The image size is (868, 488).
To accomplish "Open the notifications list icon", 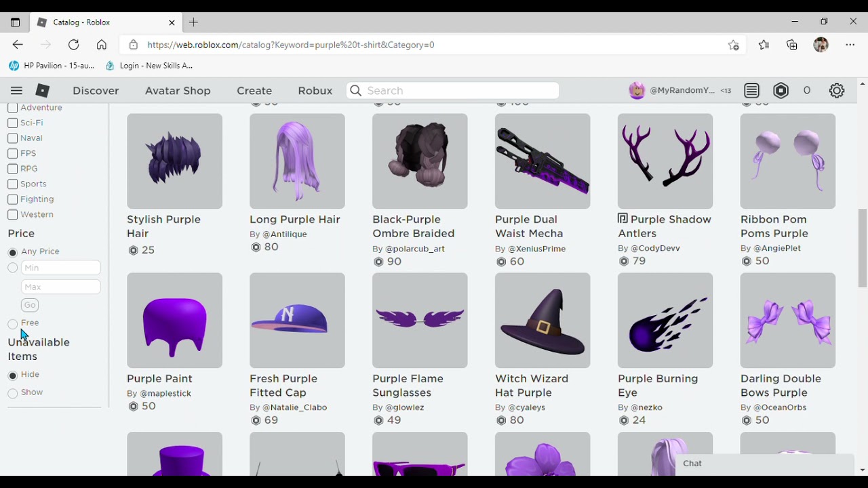I will (751, 91).
